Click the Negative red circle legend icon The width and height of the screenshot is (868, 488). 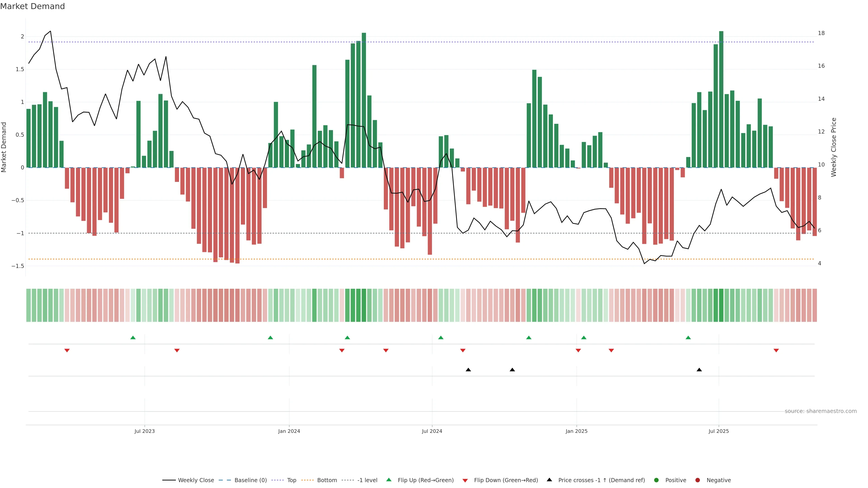pos(698,480)
